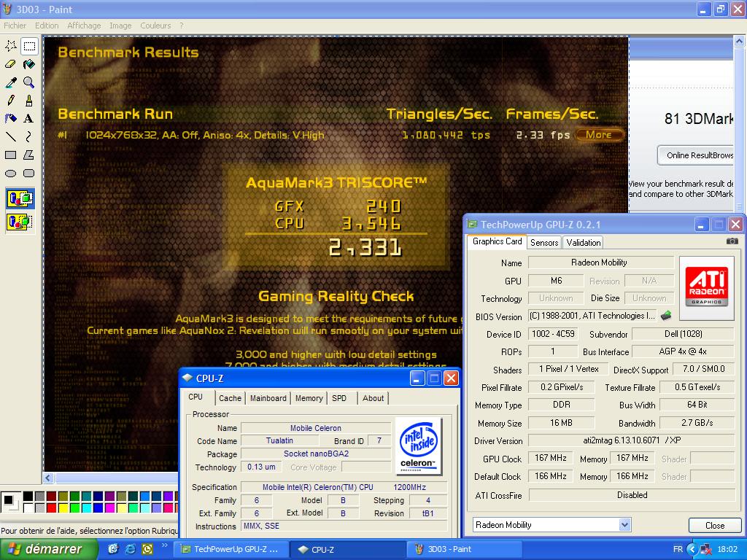Open the Mainboard tab in CPU-Z
The height and width of the screenshot is (560, 747).
[x=268, y=398]
